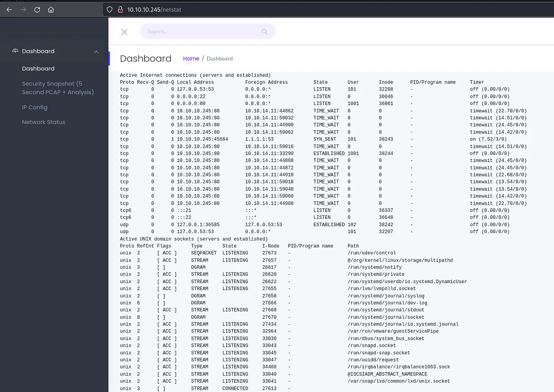554x392 pixels.
Task: Click foreign address 10.10.14.11:33290
Action: click(269, 153)
